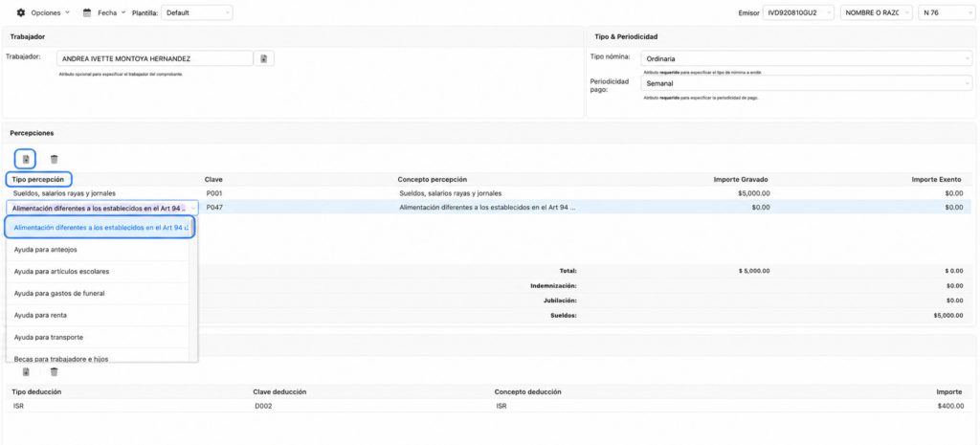The width and height of the screenshot is (980, 445).
Task: Select Ayuda para renta option
Action: pos(98,315)
